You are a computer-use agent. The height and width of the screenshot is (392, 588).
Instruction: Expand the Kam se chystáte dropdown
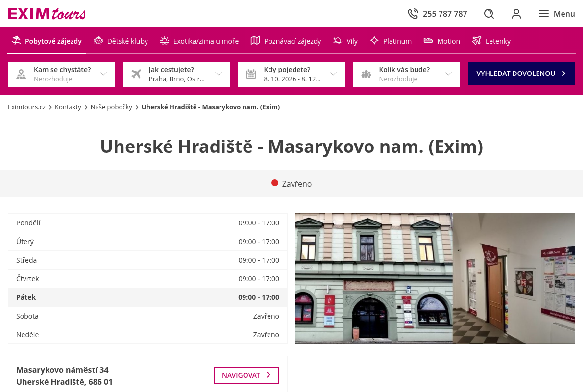tap(61, 74)
